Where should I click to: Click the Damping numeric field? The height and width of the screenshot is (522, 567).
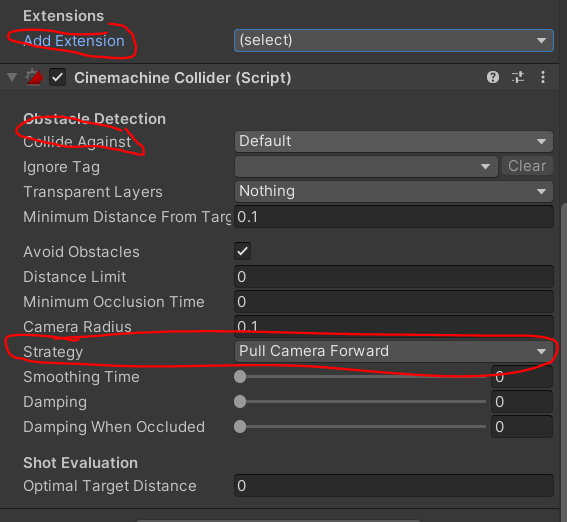(x=522, y=401)
